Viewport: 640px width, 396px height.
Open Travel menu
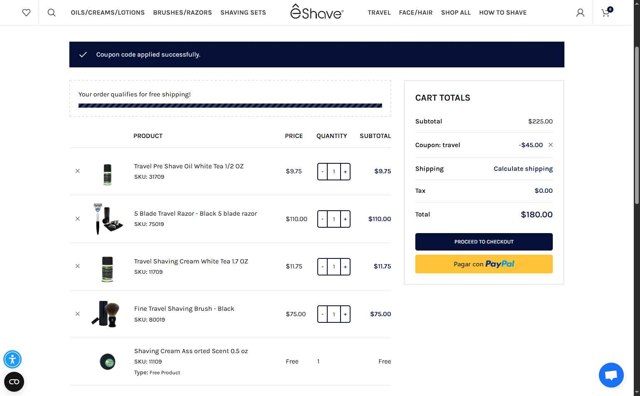pos(379,13)
